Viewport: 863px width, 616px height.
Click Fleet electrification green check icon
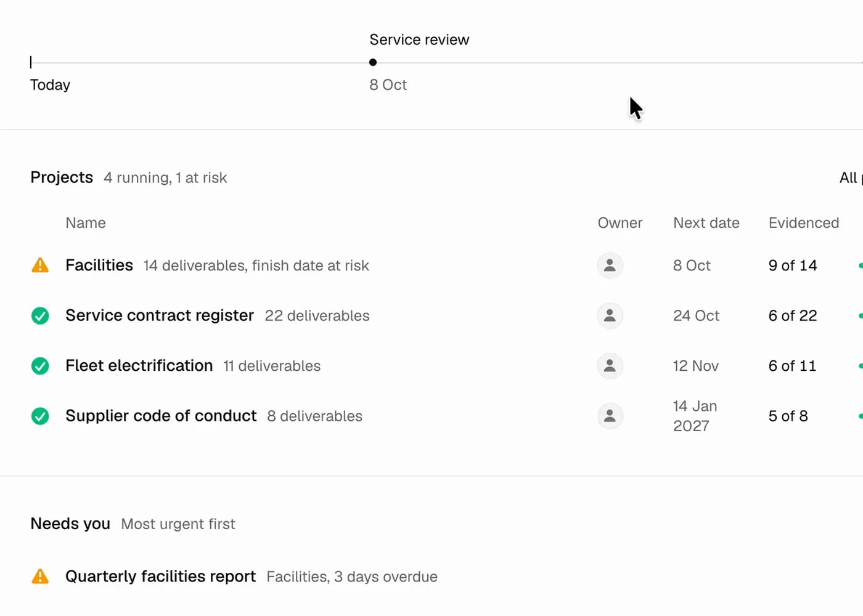pyautogui.click(x=40, y=366)
